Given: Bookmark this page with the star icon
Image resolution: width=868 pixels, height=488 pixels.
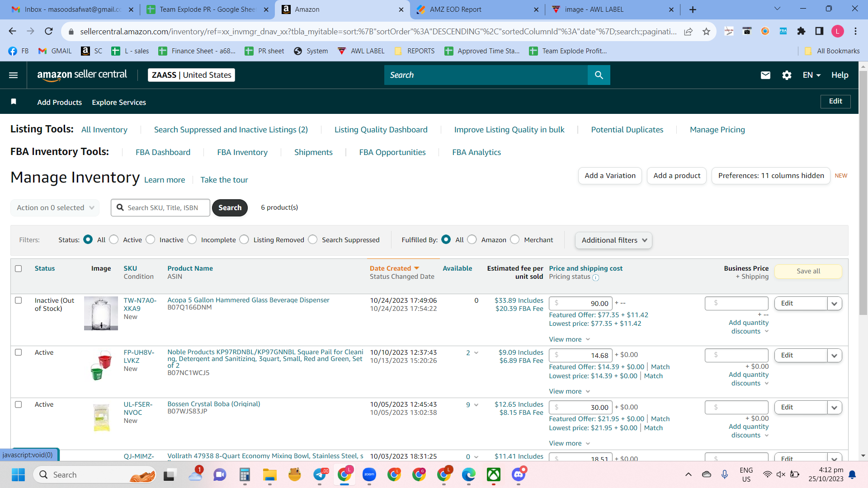Looking at the screenshot, I should (x=706, y=31).
